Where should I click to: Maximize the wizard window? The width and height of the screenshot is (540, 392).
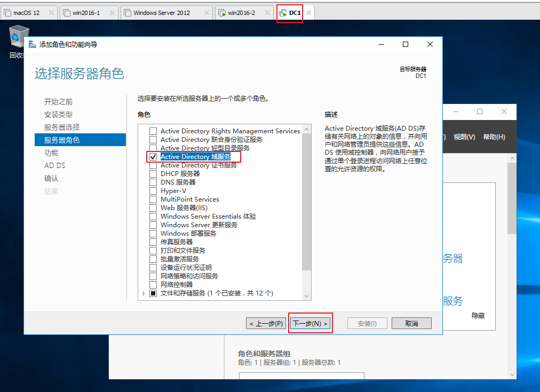pyautogui.click(x=406, y=44)
